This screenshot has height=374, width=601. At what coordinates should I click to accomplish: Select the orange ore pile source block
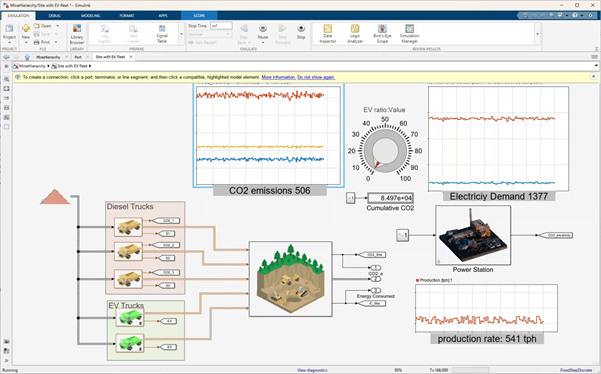(55, 197)
